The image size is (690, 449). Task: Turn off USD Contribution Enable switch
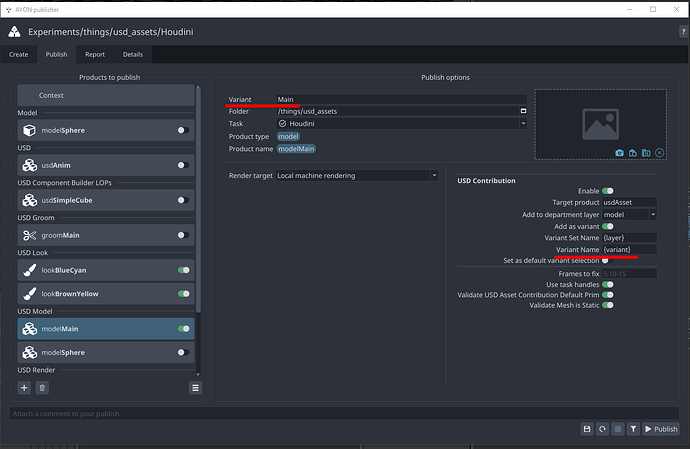(x=608, y=191)
